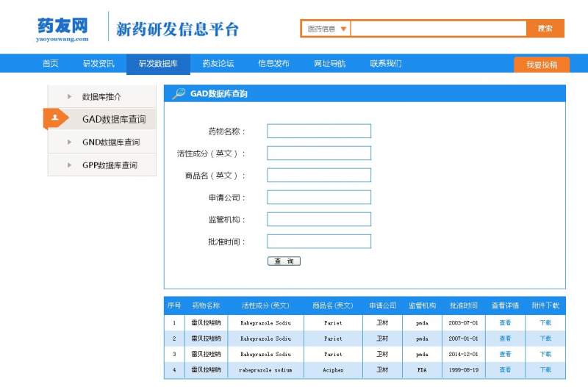The image size is (588, 387).
Task: Click the 新药研发信息平台 title text
Action: (177, 29)
